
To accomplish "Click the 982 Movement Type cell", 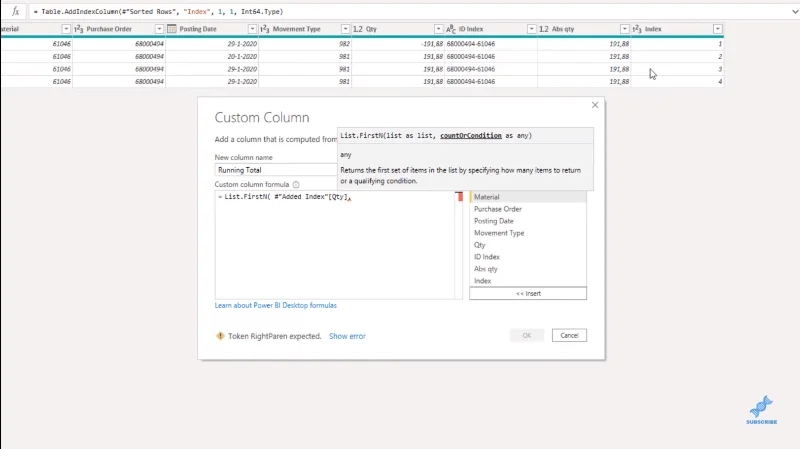I will tap(305, 44).
